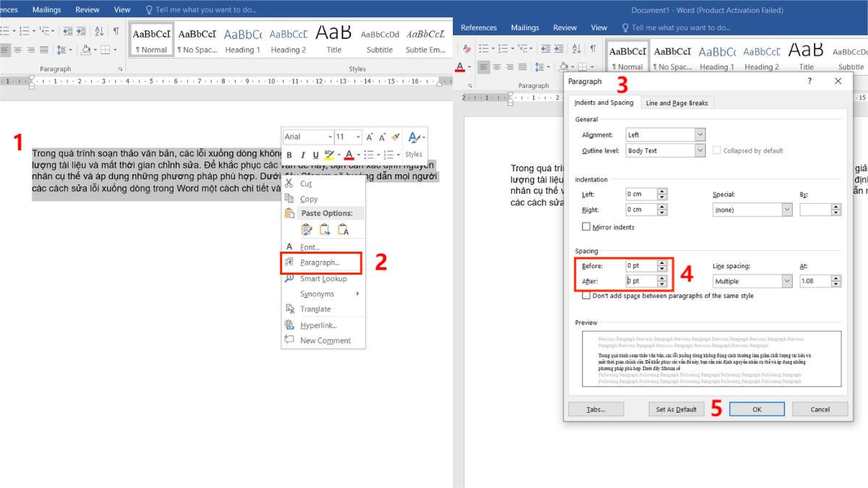Click the Sort icon in the window showing the context menu
The width and height of the screenshot is (868, 488).
99,31
